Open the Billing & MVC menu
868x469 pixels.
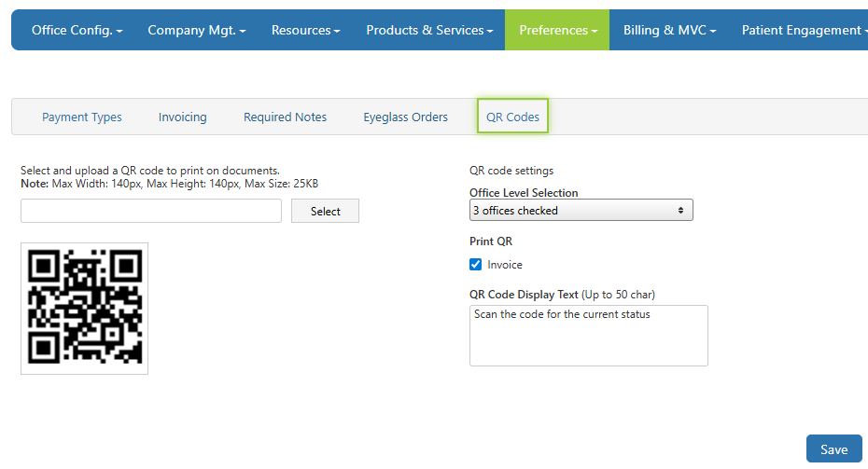tap(669, 30)
